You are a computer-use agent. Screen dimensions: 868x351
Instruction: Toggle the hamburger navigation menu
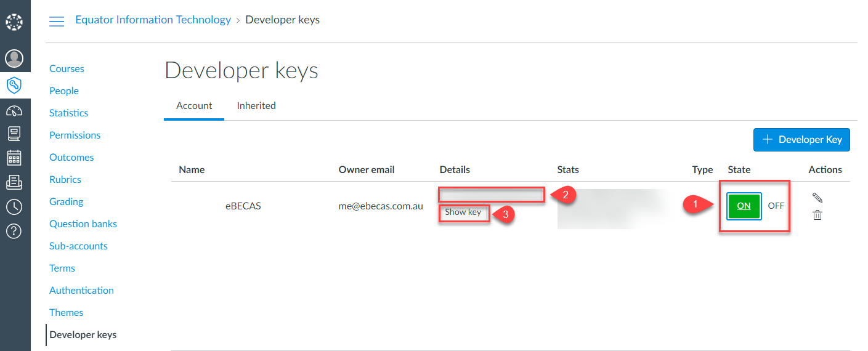tap(57, 21)
